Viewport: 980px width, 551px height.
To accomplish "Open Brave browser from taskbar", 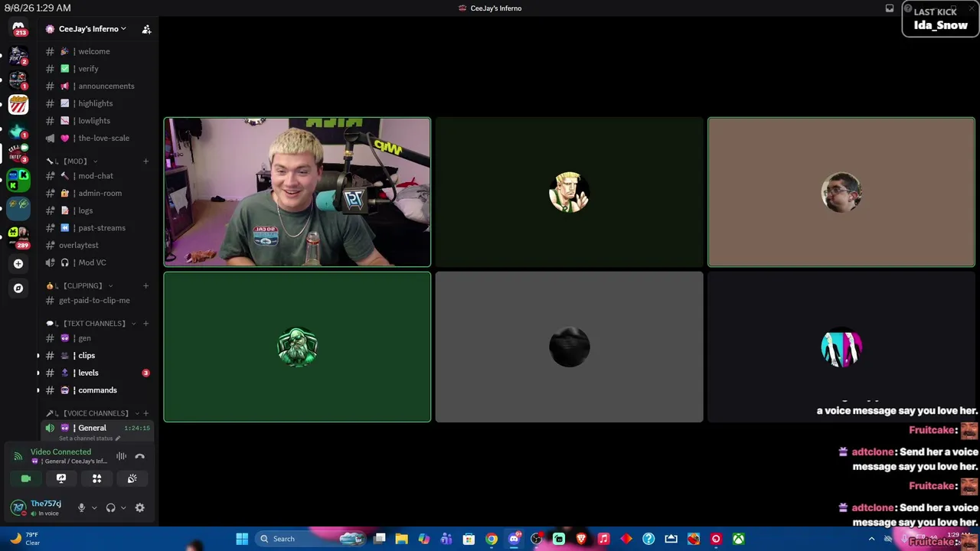I will 581,539.
